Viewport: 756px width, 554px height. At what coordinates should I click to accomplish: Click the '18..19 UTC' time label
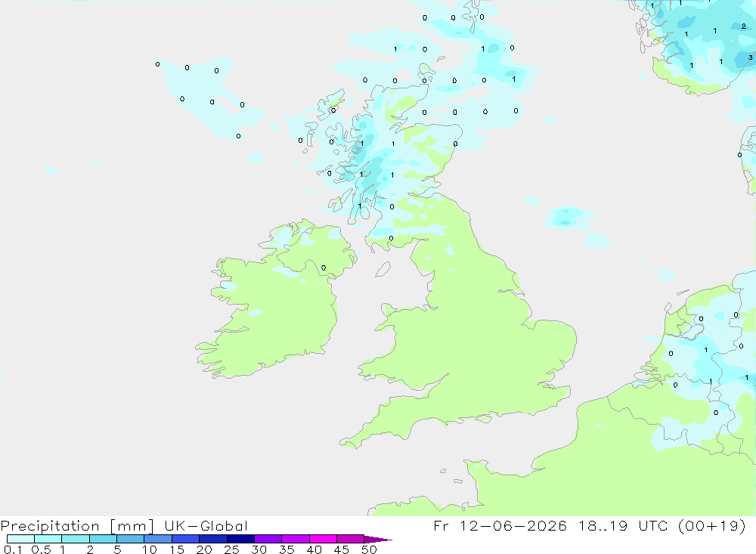coord(624,525)
